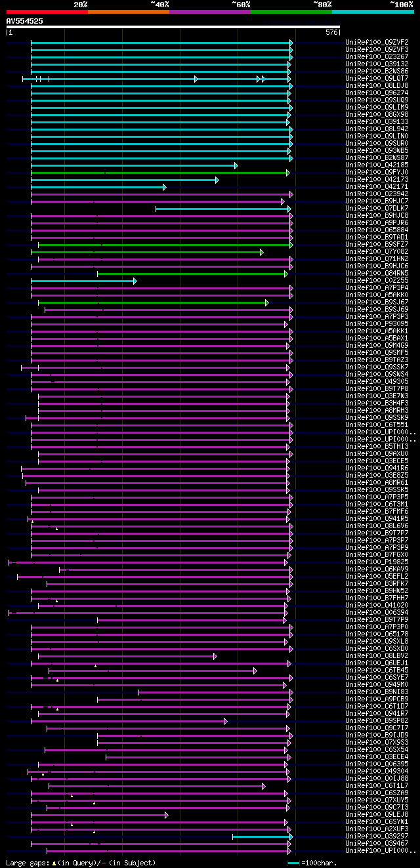Click label UniRef100_Q9FYJ0
Screen dimensions: 420x868
point(377,173)
